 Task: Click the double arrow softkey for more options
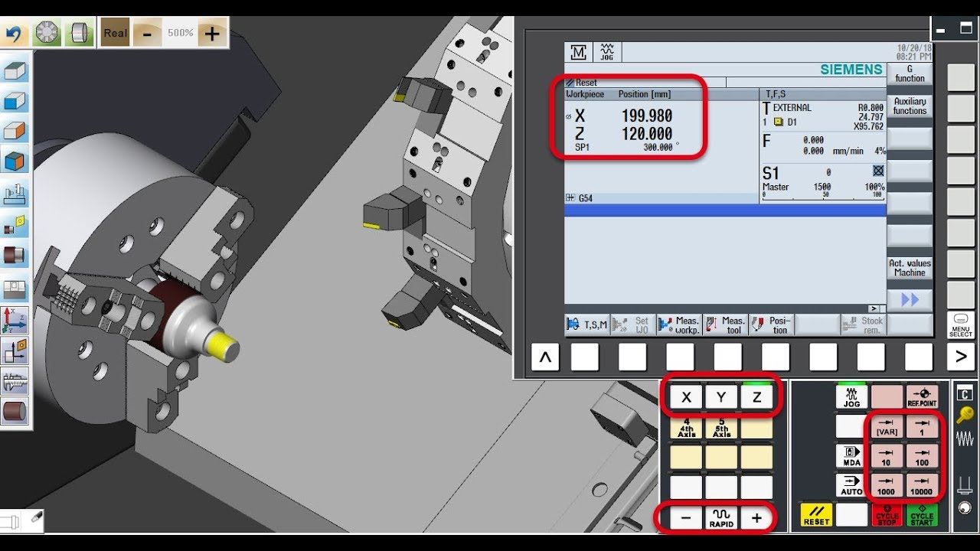click(910, 300)
